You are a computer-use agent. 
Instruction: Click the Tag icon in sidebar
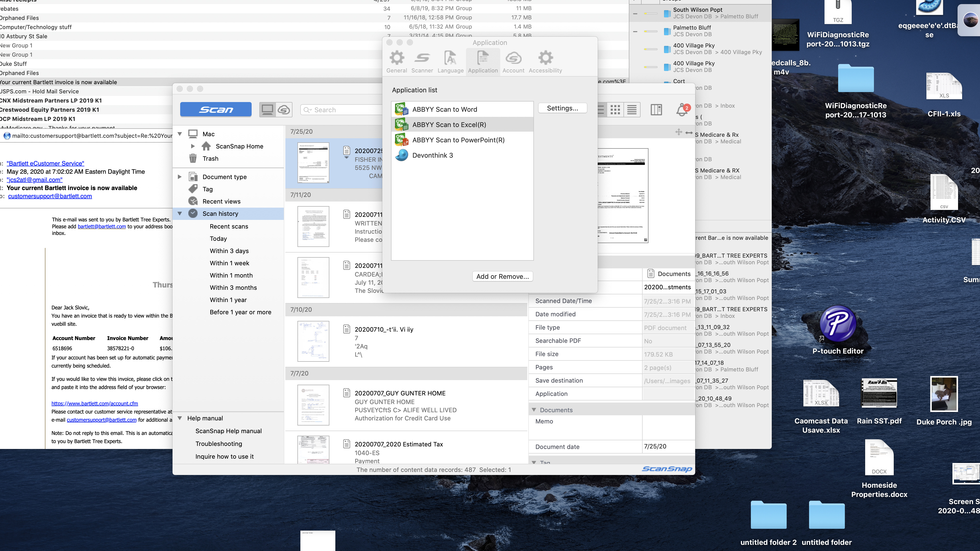coord(193,189)
